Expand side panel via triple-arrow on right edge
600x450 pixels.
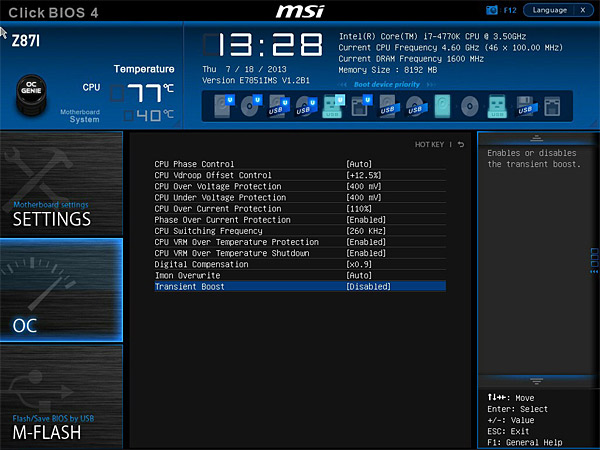click(594, 272)
